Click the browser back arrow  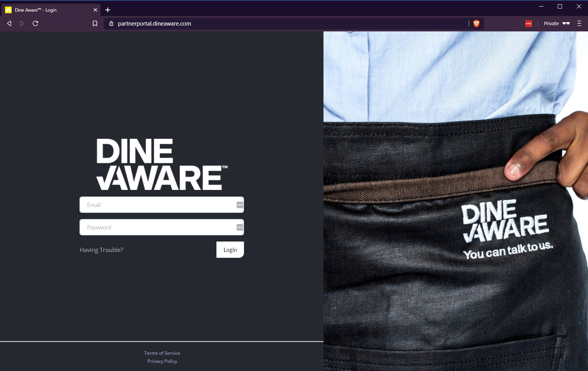click(x=9, y=24)
